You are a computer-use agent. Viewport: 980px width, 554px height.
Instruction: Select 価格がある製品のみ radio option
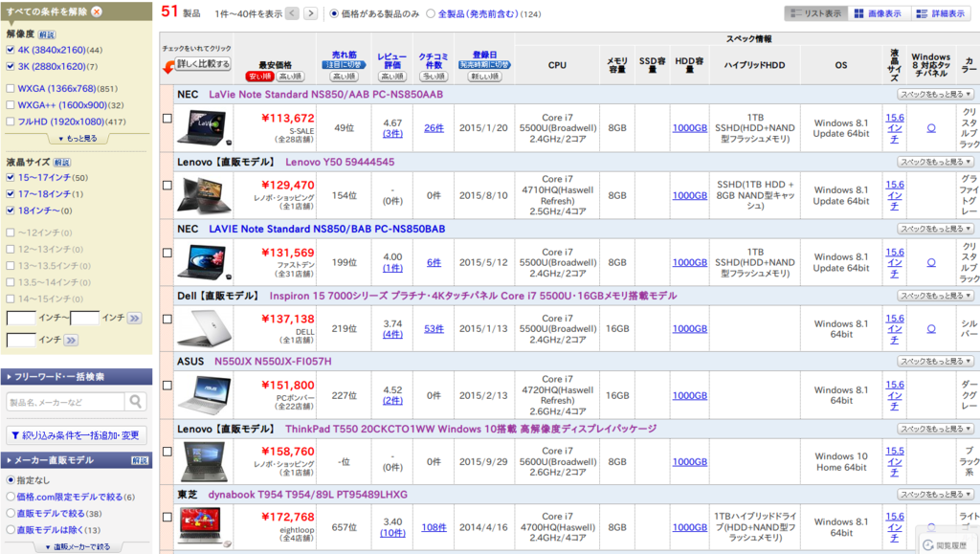[334, 13]
